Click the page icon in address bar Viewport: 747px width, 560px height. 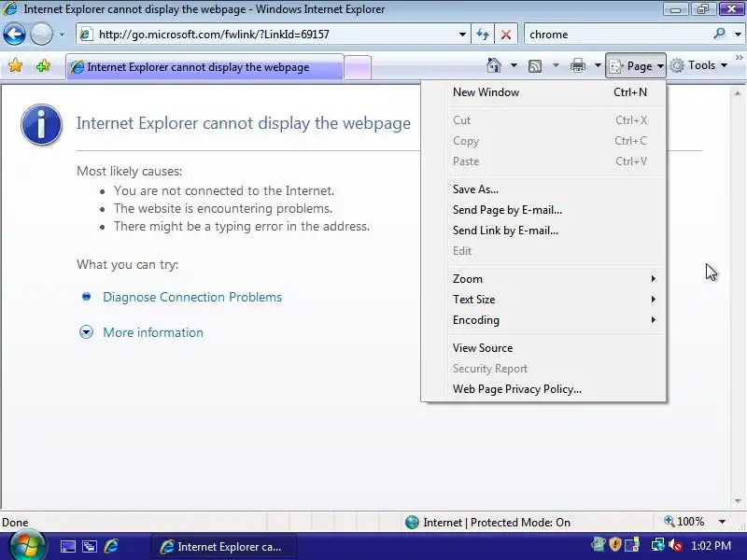(x=86, y=35)
